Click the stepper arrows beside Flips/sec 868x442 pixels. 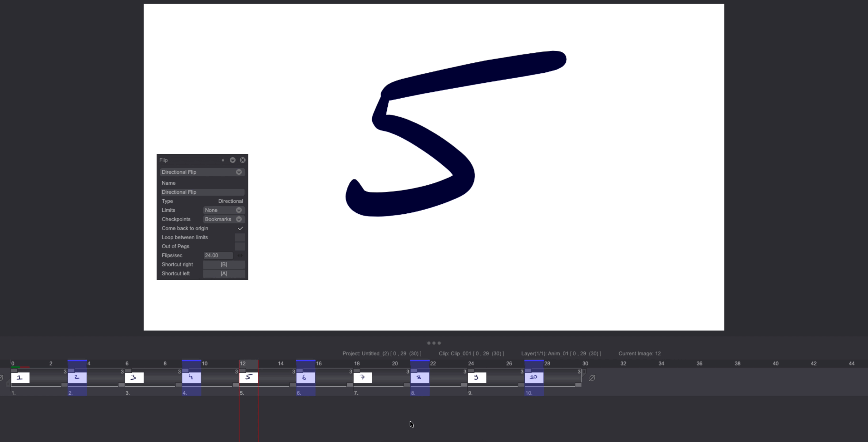click(x=240, y=256)
